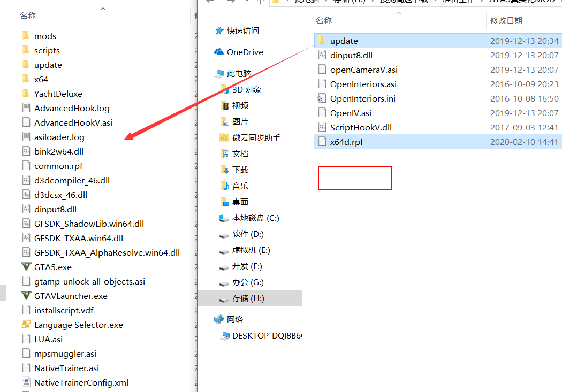Select common.rpf file
This screenshot has height=392, width=562.
tap(58, 166)
